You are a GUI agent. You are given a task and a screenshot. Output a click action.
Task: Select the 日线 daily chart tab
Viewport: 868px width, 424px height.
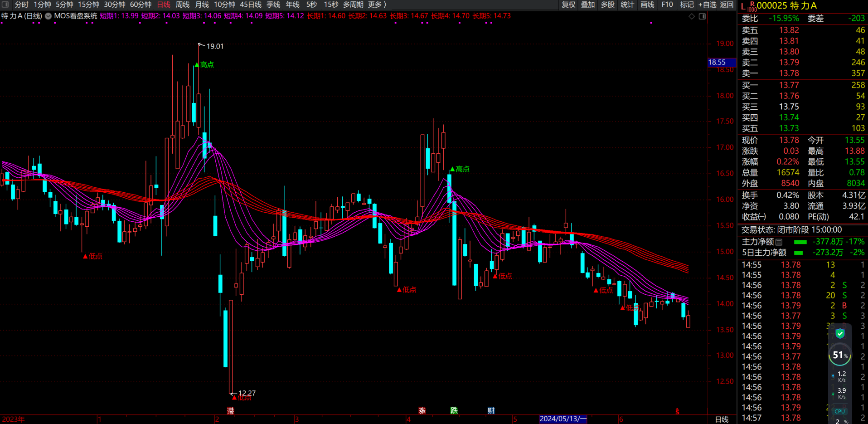pyautogui.click(x=164, y=5)
